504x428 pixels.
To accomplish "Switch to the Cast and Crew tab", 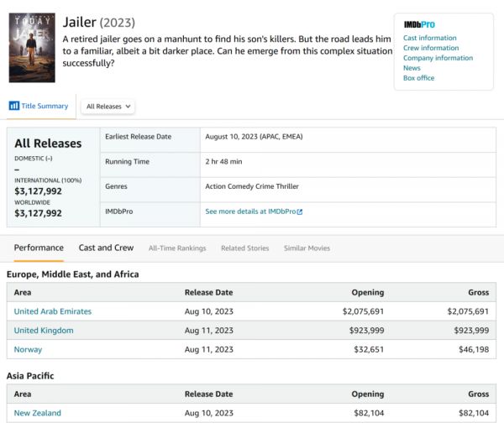I will 106,248.
